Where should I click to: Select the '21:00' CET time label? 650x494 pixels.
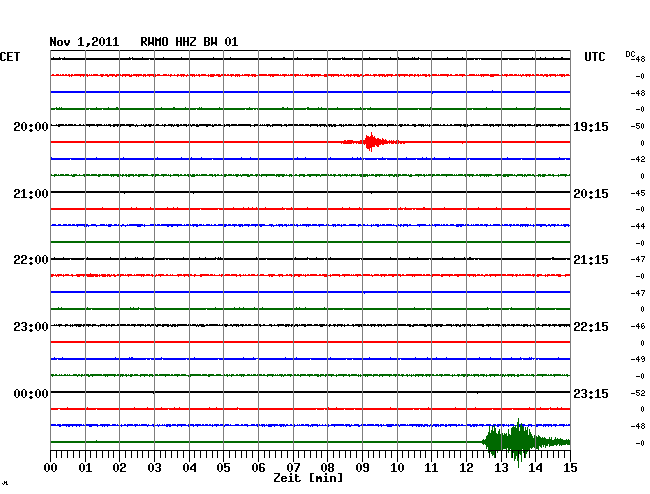pyautogui.click(x=31, y=194)
